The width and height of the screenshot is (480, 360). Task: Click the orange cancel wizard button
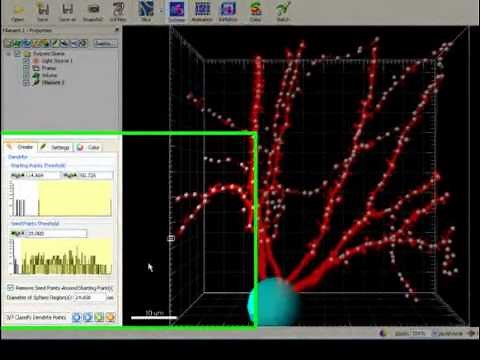coord(111,317)
